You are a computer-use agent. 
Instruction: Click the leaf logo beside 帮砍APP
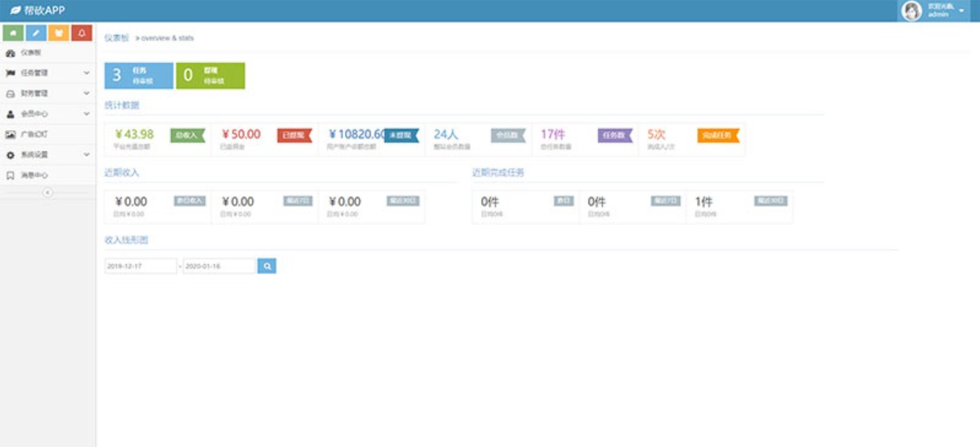point(16,11)
